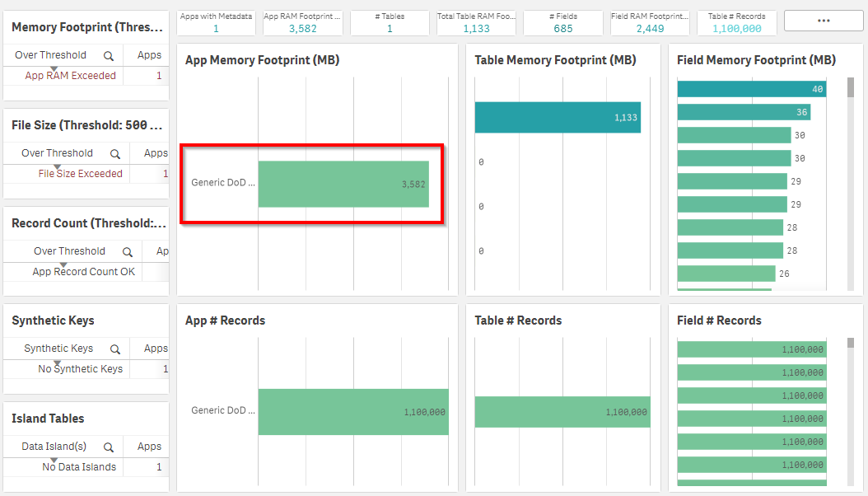Click the No Synthetic Keys cell
The width and height of the screenshot is (868, 496).
coord(80,369)
